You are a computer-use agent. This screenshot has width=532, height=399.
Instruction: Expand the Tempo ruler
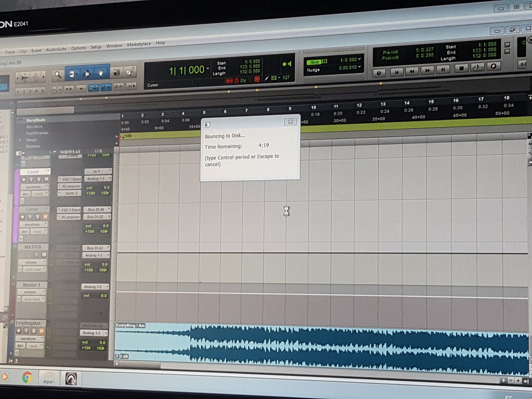[x=20, y=139]
